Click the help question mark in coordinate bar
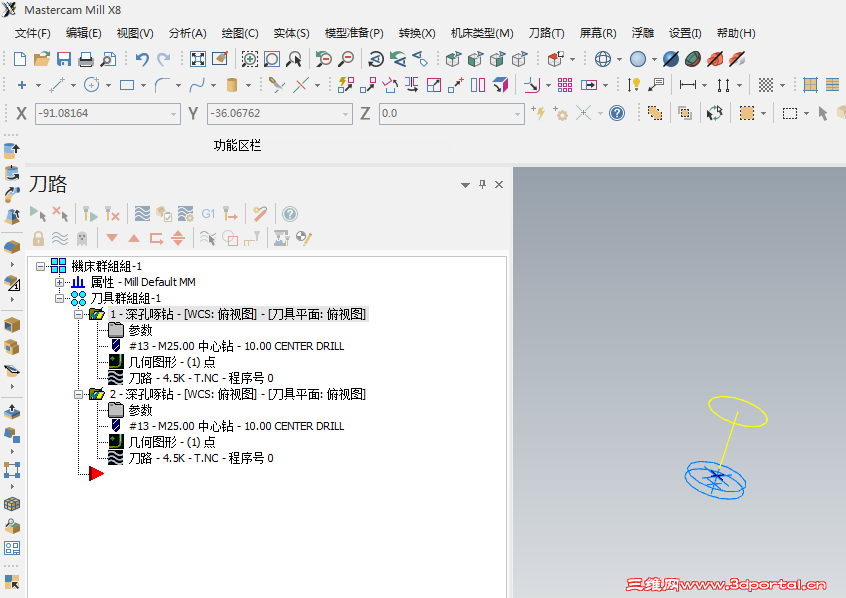The width and height of the screenshot is (846, 598). [617, 113]
